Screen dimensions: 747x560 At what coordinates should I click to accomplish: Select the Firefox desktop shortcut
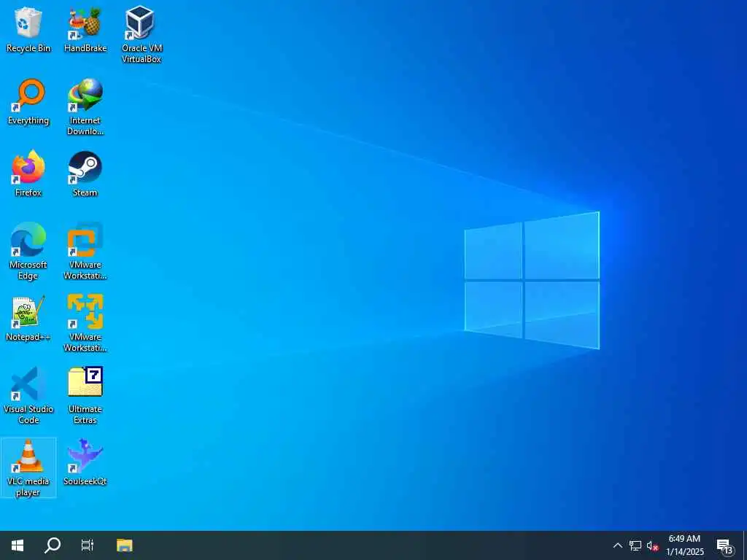click(28, 174)
